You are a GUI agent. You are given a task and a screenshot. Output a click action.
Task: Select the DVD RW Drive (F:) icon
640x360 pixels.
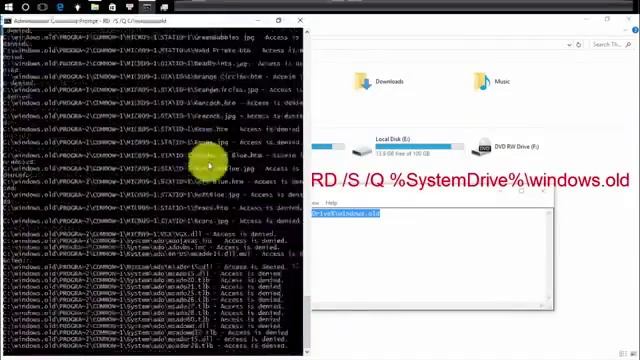click(482, 147)
